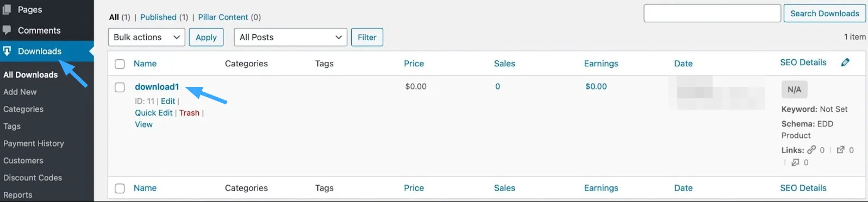Image resolution: width=868 pixels, height=202 pixels.
Task: Click the Apply bulk action button
Action: (206, 37)
